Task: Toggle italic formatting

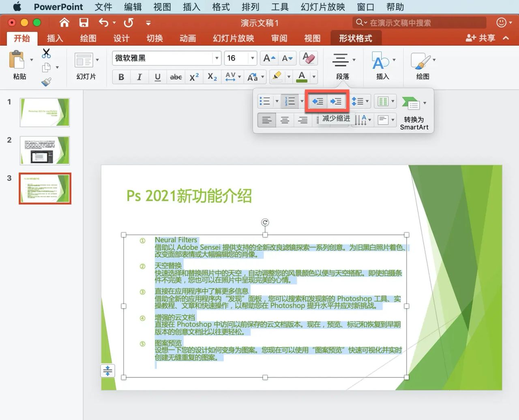Action: (x=139, y=77)
